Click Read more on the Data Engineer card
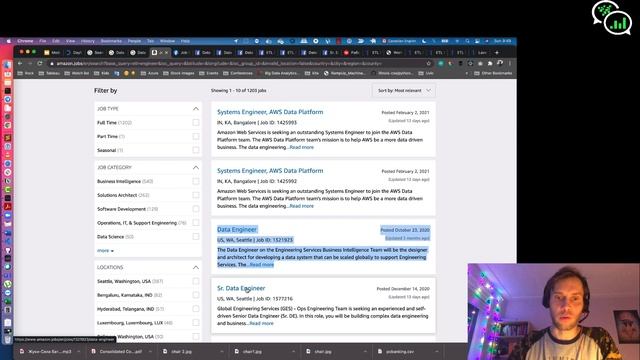This screenshot has height=360, width=640. pos(261,265)
